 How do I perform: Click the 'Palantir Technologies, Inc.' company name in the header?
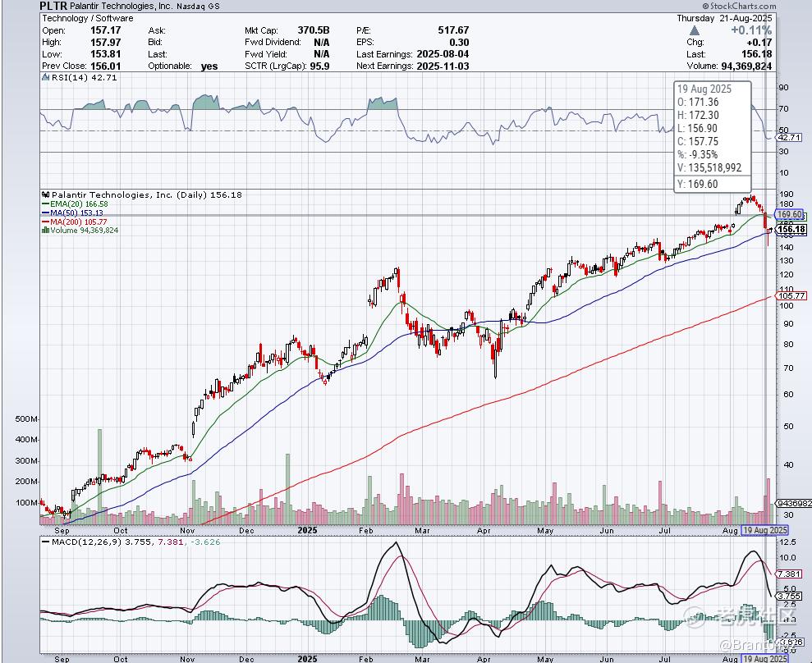pyautogui.click(x=122, y=7)
